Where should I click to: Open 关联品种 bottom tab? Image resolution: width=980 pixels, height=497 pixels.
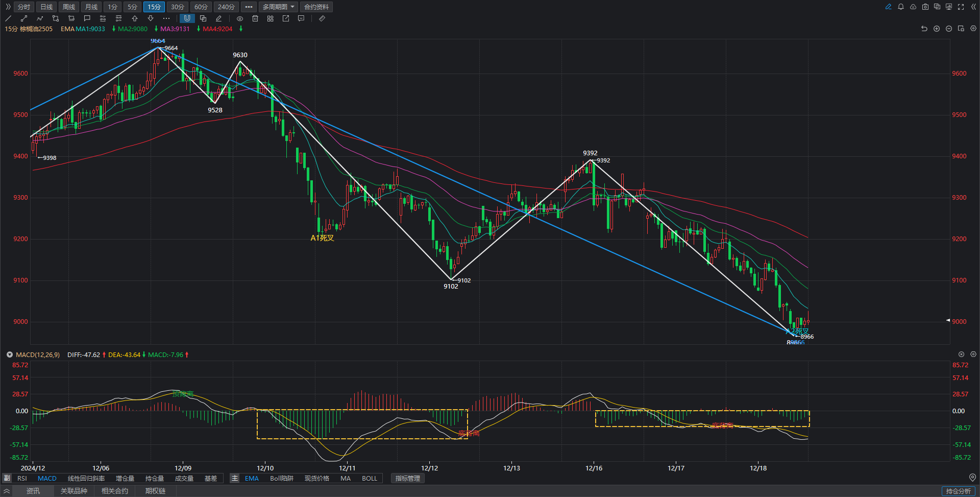[x=74, y=491]
